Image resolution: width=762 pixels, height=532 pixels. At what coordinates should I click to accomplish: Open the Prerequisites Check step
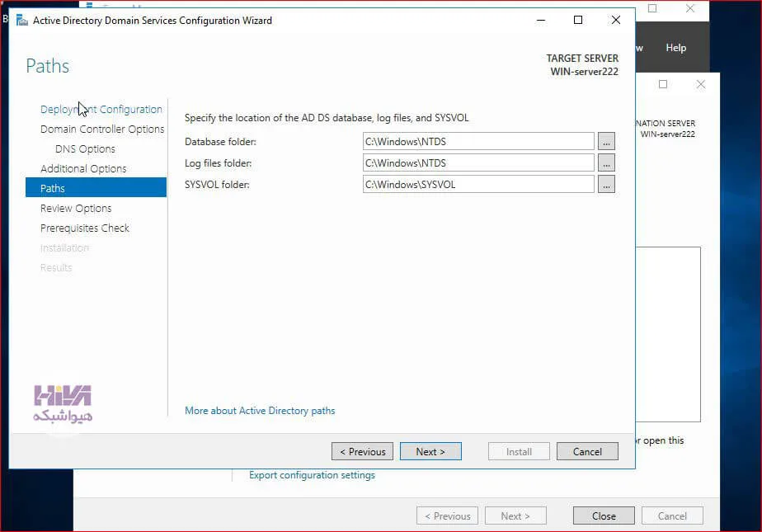(85, 228)
